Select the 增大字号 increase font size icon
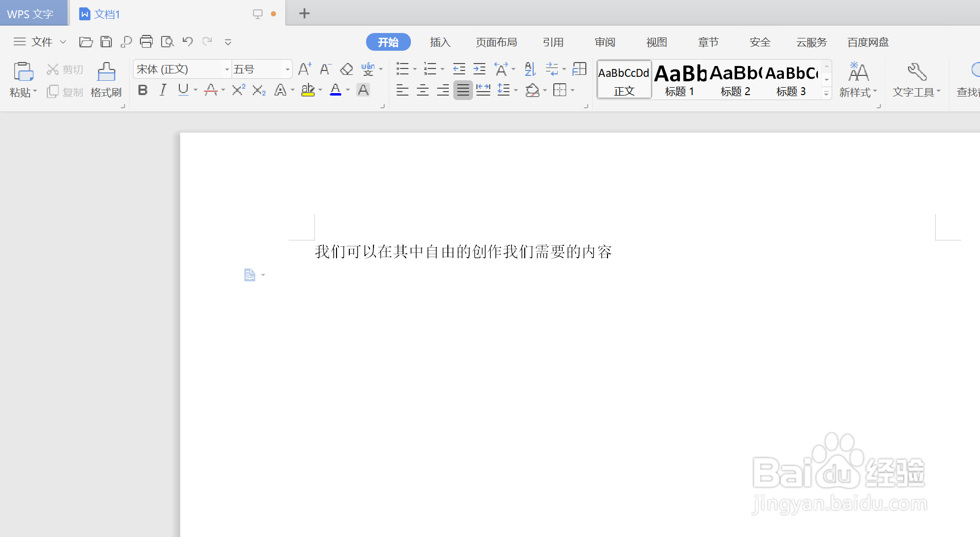Screen dimensions: 980x537 click(304, 69)
